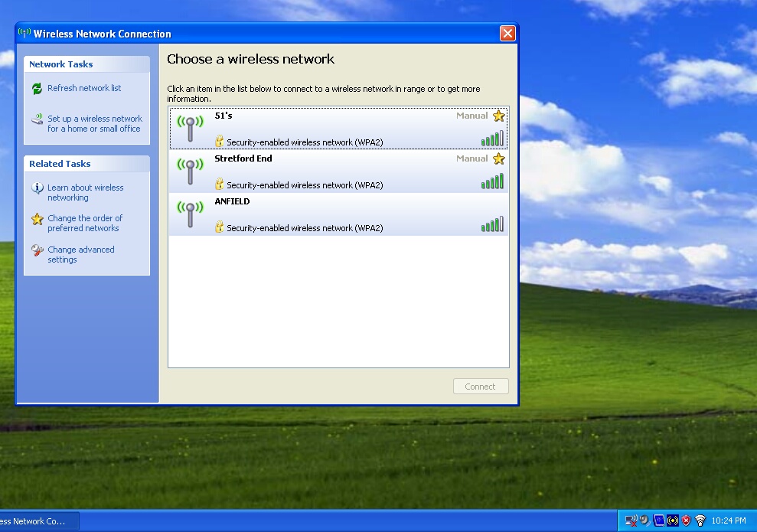Viewport: 757px width, 532px height.
Task: Click the padlock icon in the 51's row
Action: (x=219, y=141)
